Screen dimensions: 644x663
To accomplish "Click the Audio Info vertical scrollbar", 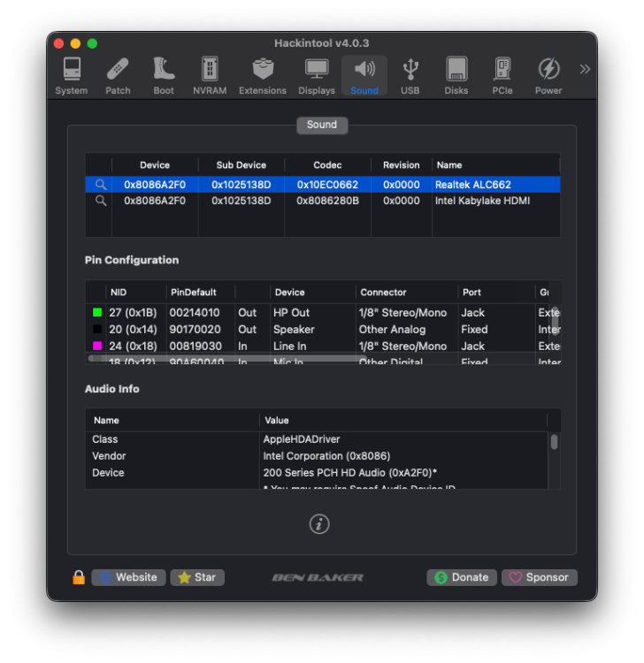I will click(x=555, y=442).
